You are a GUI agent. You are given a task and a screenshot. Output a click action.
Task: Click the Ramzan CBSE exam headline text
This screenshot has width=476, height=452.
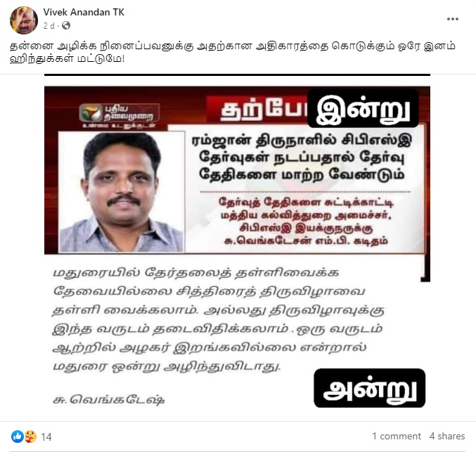coord(302,157)
